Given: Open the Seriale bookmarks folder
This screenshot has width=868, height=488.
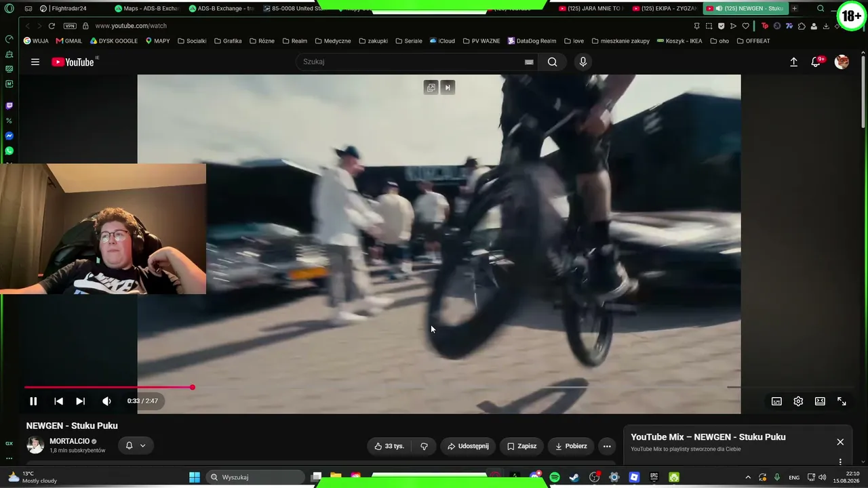Looking at the screenshot, I should point(409,41).
